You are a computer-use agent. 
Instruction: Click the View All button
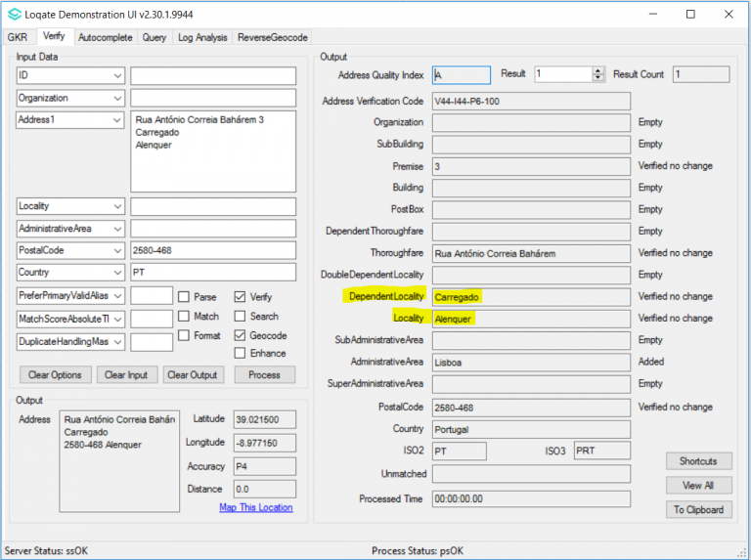point(698,486)
